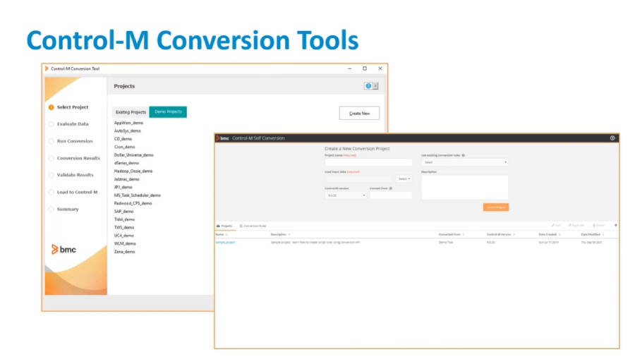Screen dimensions: 635x364
Task: Expand the Use existing conversion rules dropdown
Action: click(x=464, y=162)
